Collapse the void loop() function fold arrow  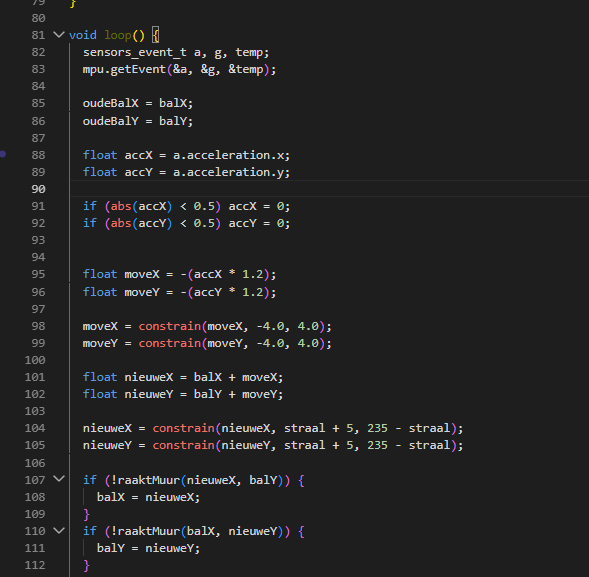coord(59,35)
